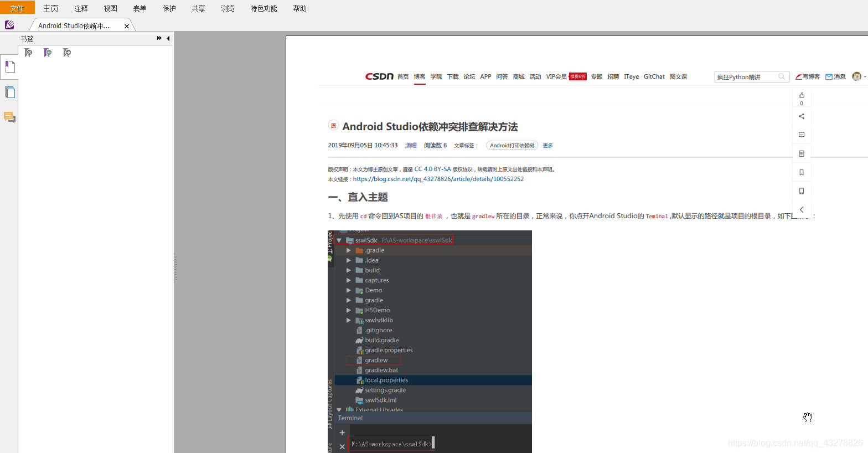This screenshot has height=453, width=868.
Task: Click the 更多 link beside article tags
Action: (x=548, y=146)
